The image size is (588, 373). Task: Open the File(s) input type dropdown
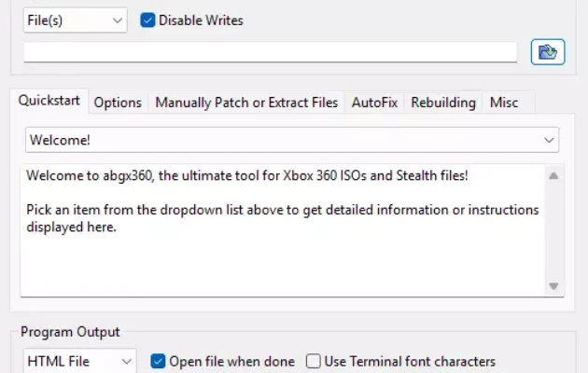[75, 21]
